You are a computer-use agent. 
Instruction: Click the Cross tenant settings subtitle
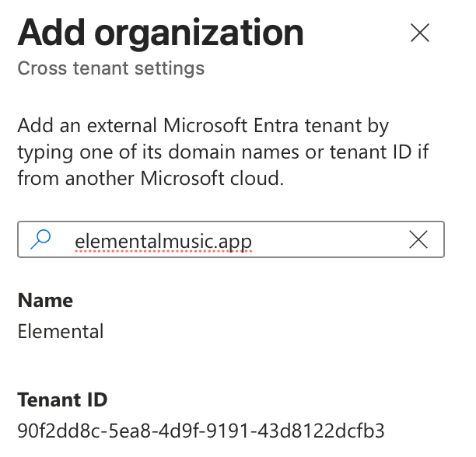coord(111,68)
